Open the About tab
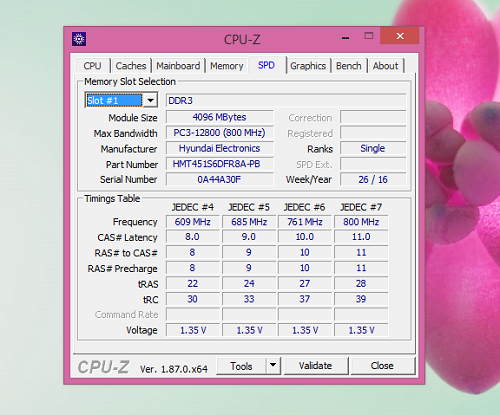Image resolution: width=500 pixels, height=415 pixels. point(385,66)
